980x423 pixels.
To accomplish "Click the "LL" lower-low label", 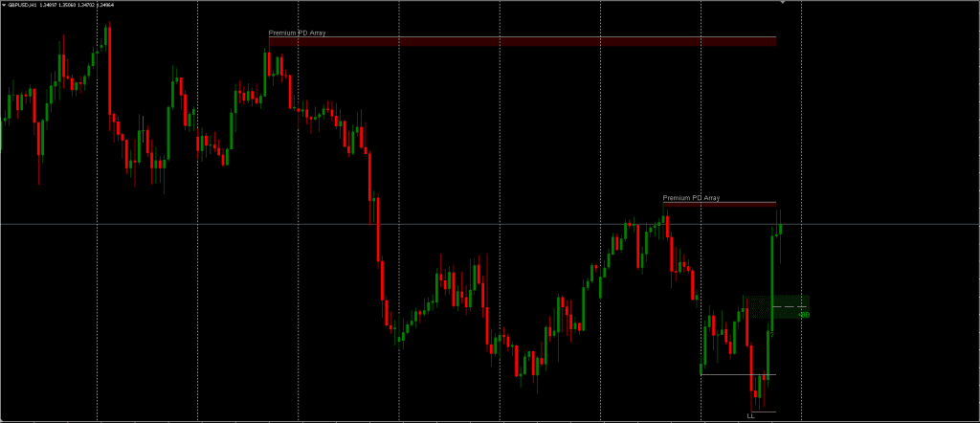I will click(750, 415).
